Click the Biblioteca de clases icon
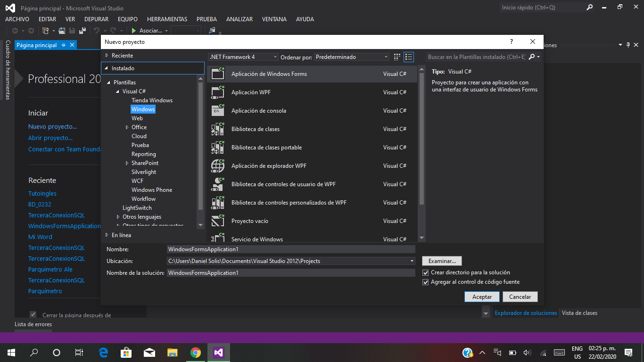This screenshot has height=362, width=644. pyautogui.click(x=218, y=129)
